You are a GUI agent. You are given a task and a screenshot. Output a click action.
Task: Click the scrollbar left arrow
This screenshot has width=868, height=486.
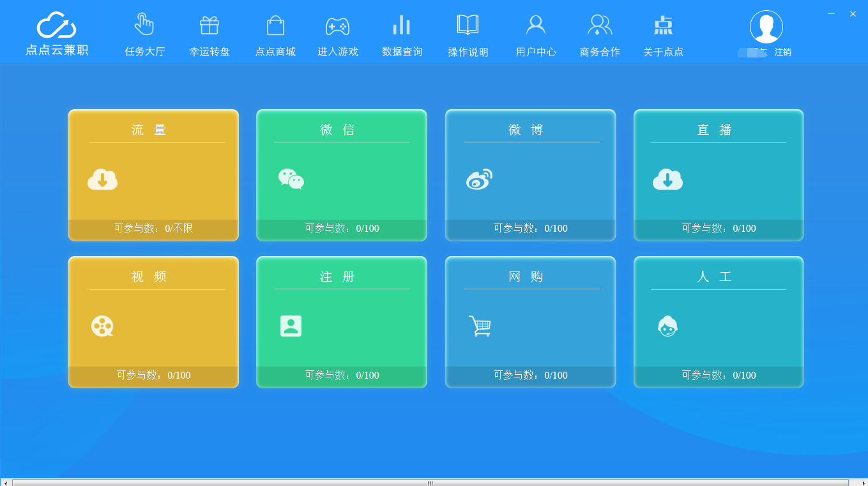[x=5, y=483]
